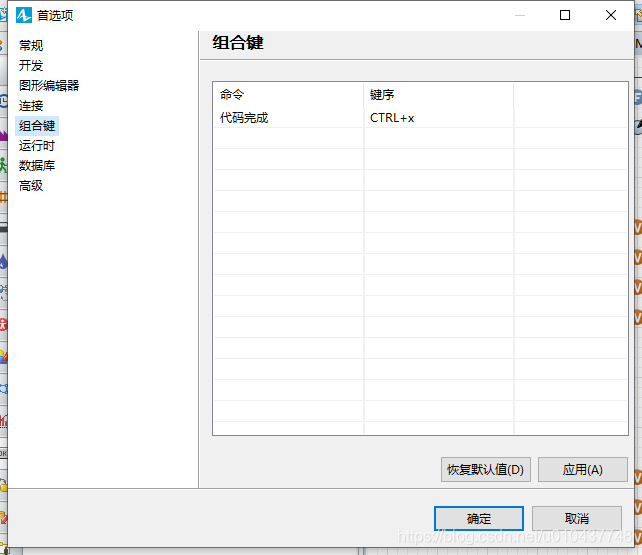Image resolution: width=642 pixels, height=555 pixels.
Task: Click the 命令 column header
Action: [288, 95]
